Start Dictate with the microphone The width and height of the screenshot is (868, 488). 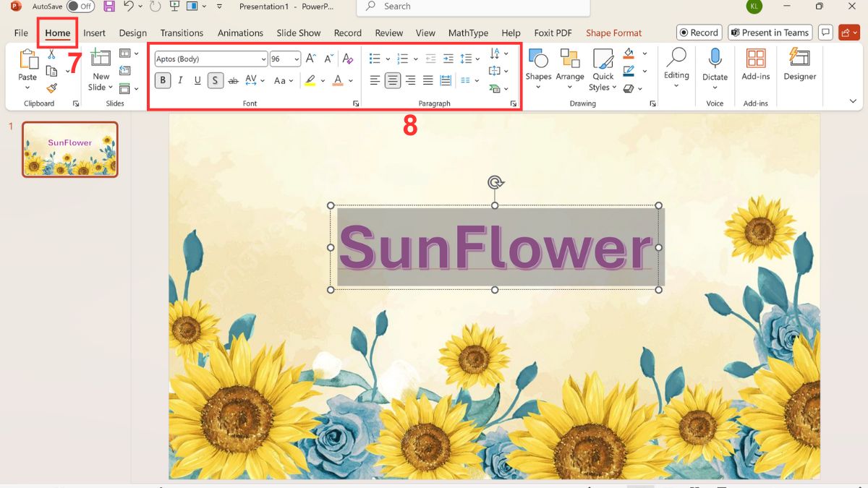[x=715, y=59]
